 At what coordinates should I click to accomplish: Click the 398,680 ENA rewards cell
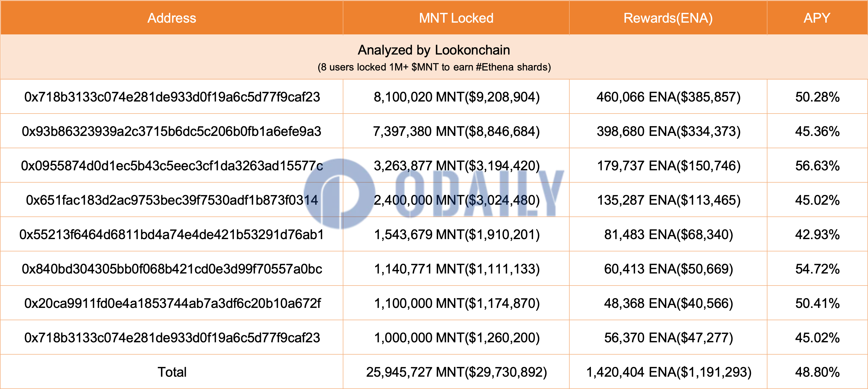[x=669, y=131]
